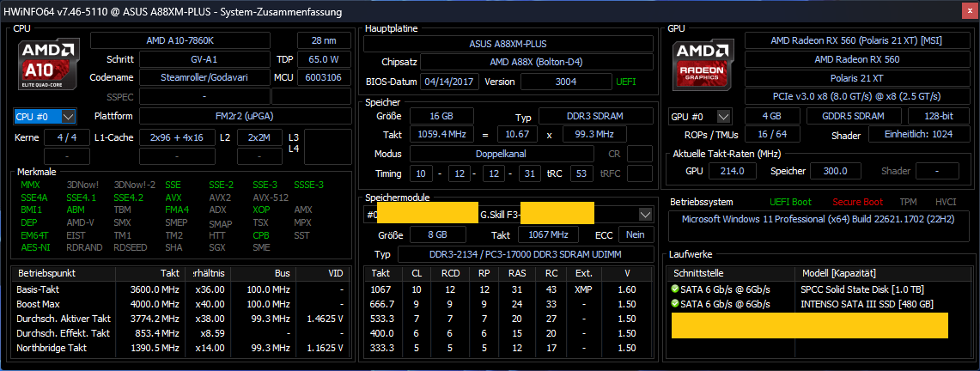
Task: Click the BIOS version 3004 field
Action: (x=566, y=82)
